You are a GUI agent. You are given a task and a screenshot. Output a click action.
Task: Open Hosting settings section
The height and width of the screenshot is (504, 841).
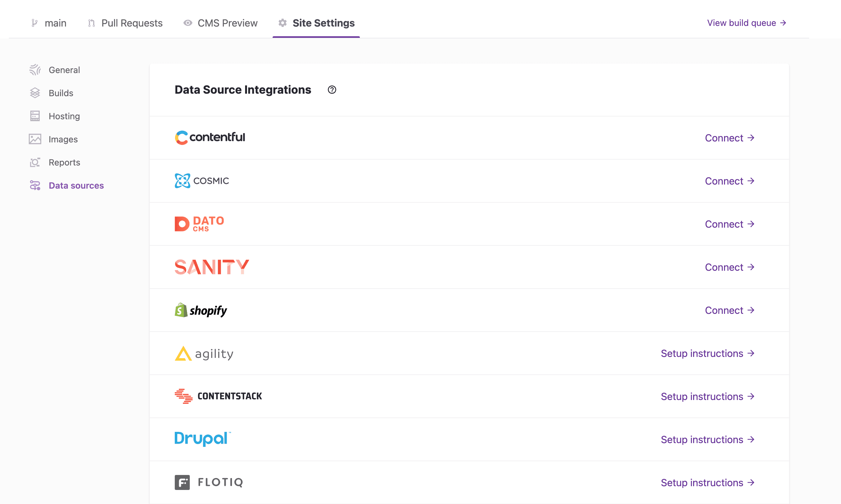[64, 116]
